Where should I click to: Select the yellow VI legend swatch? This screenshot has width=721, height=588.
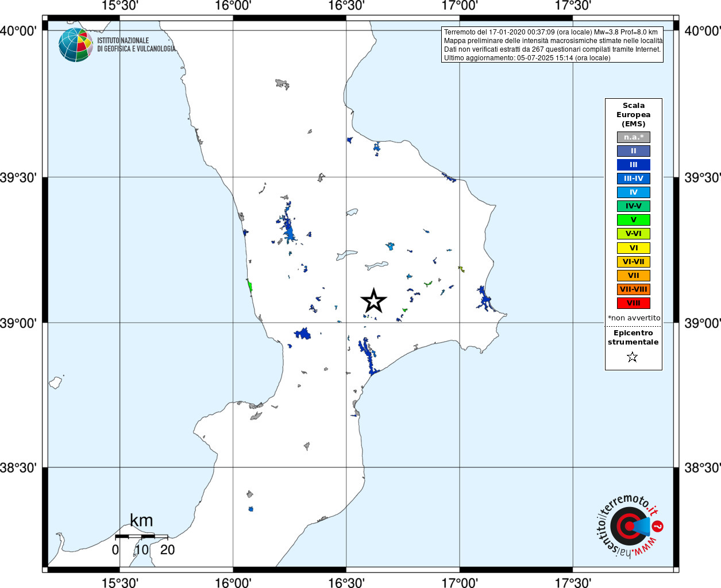634,248
